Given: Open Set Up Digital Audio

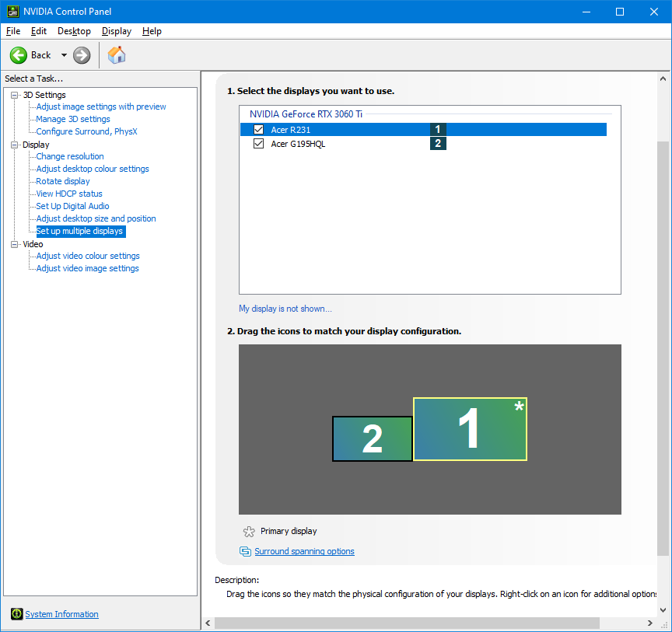Looking at the screenshot, I should (x=72, y=206).
